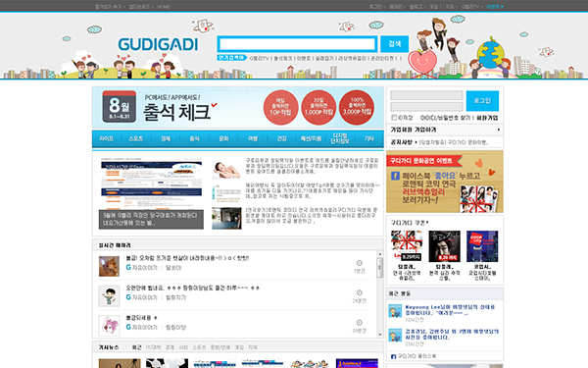This screenshot has height=368, width=588.
Task: Click the blue 로그인 button in login box
Action: tap(482, 101)
